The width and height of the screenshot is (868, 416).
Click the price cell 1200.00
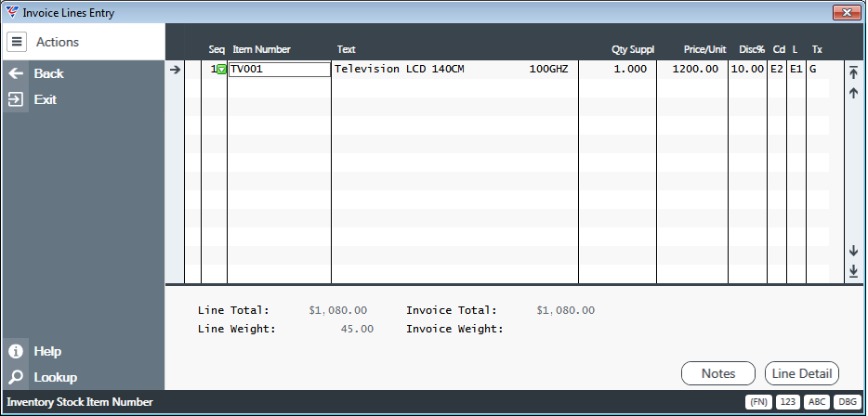coord(695,69)
